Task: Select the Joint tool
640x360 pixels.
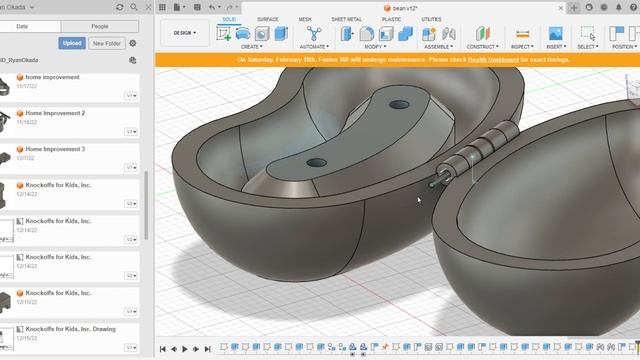Action: 449,33
